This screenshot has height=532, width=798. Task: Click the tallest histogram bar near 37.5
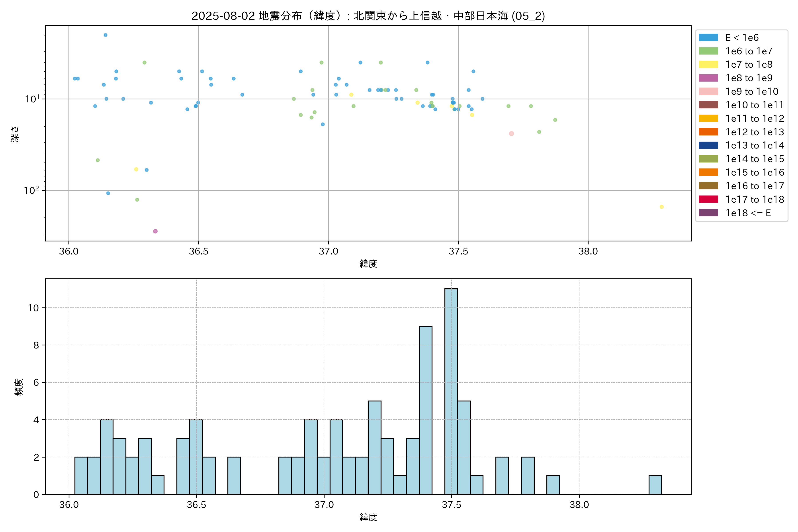(x=451, y=390)
